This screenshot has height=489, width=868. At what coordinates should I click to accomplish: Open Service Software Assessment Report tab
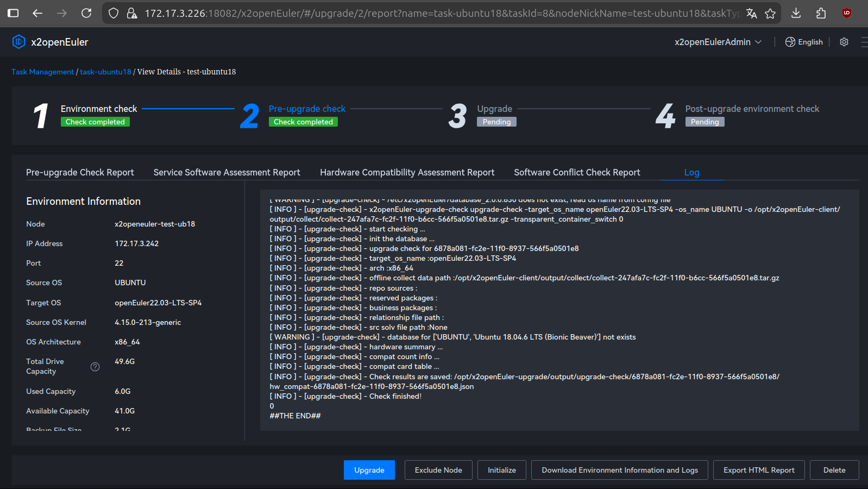(227, 172)
